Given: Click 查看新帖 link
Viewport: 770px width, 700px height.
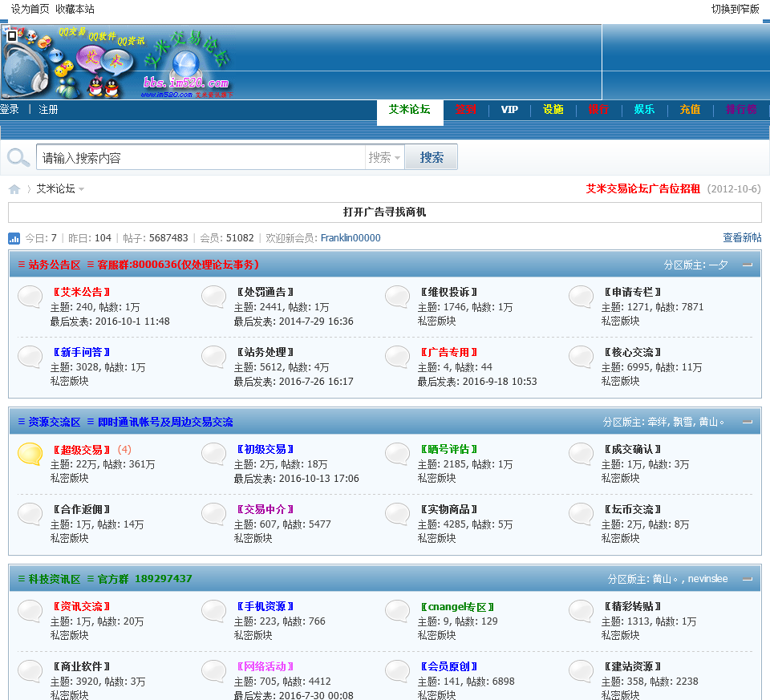Looking at the screenshot, I should (742, 238).
